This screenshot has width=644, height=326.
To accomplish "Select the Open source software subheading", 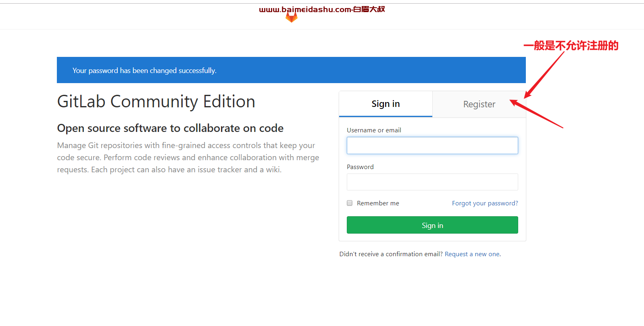I will [x=170, y=128].
